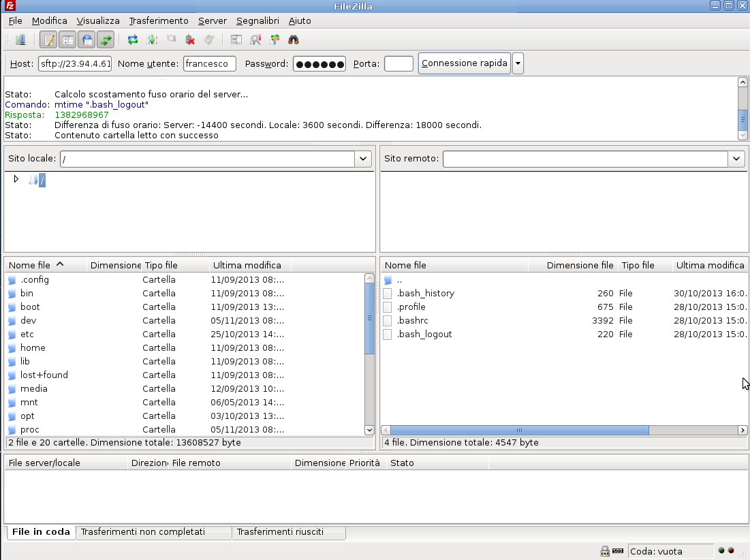750x560 pixels.
Task: Click the Password input field
Action: 319,63
